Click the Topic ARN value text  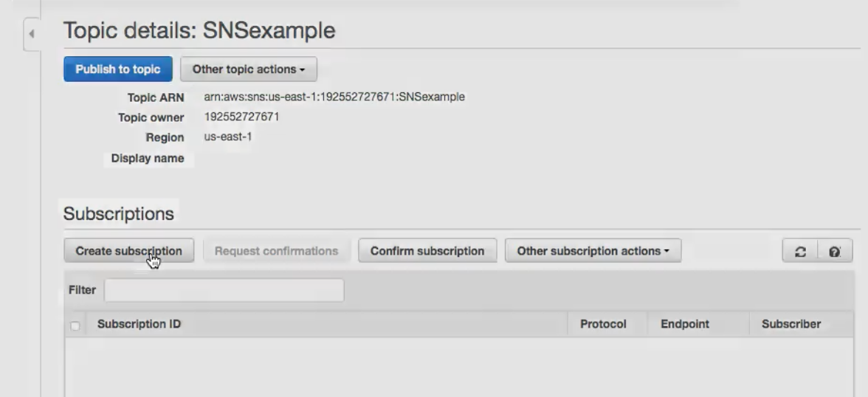point(334,97)
